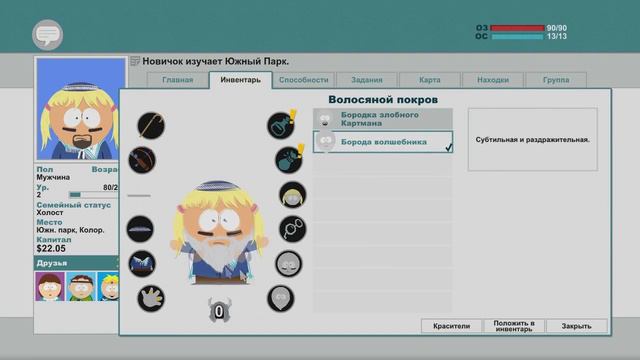Image resolution: width=640 pixels, height=360 pixels.
Task: Select the ranged weapon bow slot
Action: pos(142,160)
